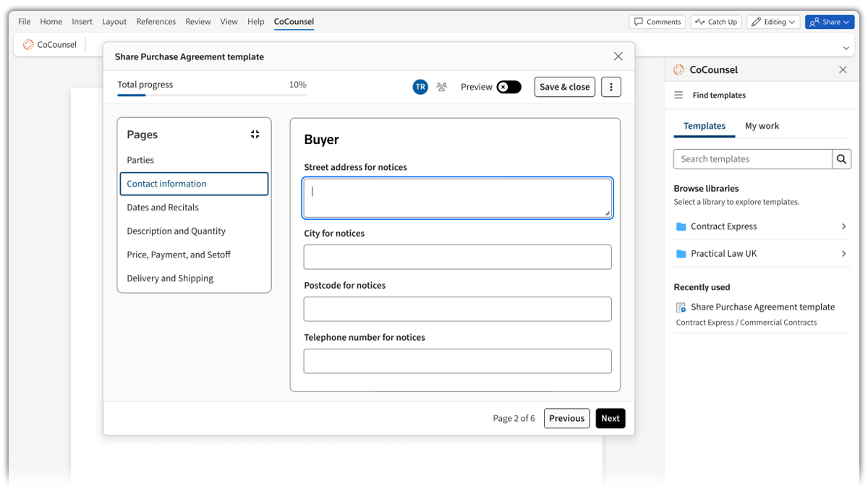Open the three-dot more options menu

click(611, 87)
